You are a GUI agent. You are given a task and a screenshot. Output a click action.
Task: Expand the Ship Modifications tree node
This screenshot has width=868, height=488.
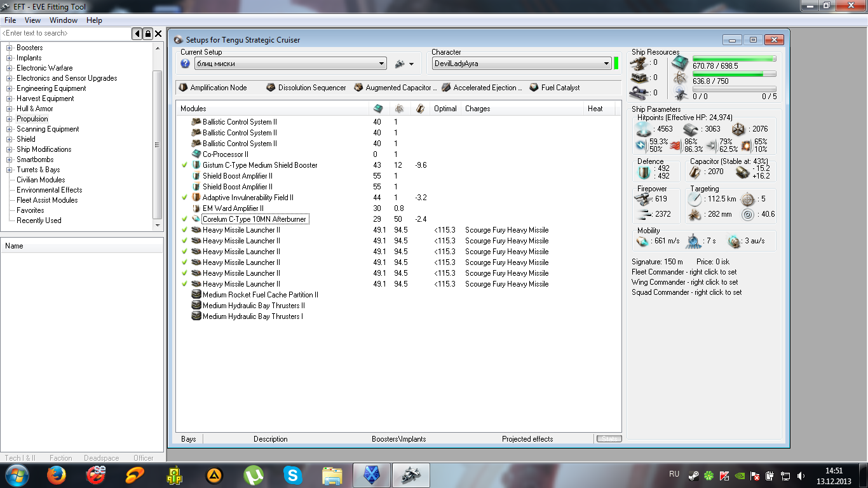pyautogui.click(x=10, y=149)
